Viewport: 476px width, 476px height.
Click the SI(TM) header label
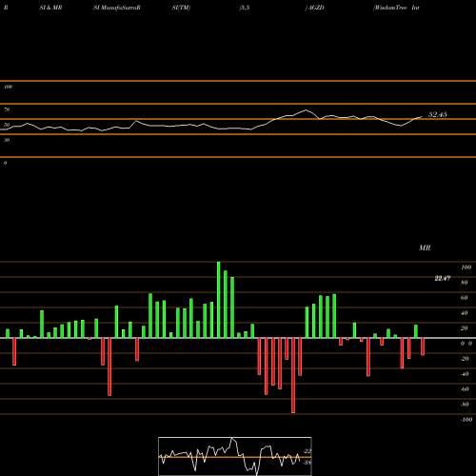(x=181, y=8)
